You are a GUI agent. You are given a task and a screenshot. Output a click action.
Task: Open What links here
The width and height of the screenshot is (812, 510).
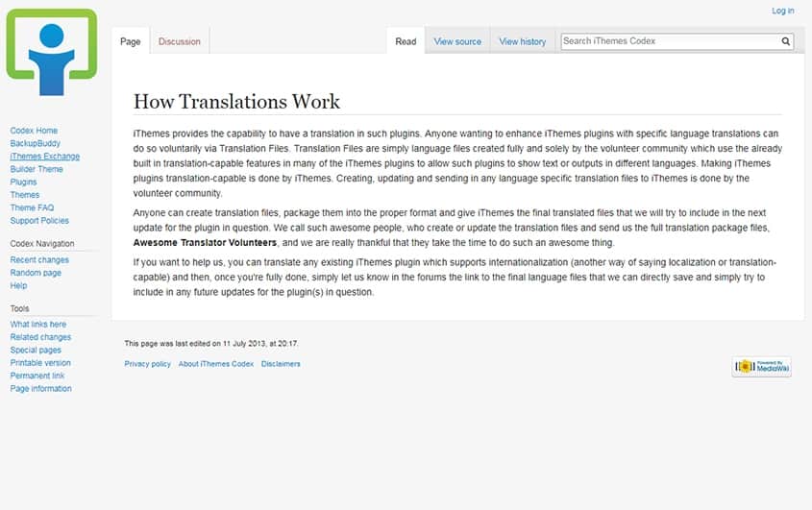[38, 324]
